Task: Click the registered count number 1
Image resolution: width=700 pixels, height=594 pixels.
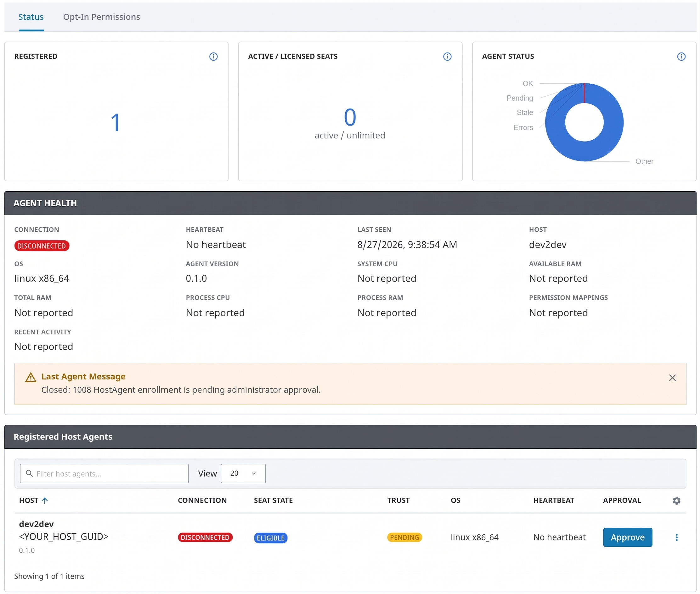Action: (115, 122)
